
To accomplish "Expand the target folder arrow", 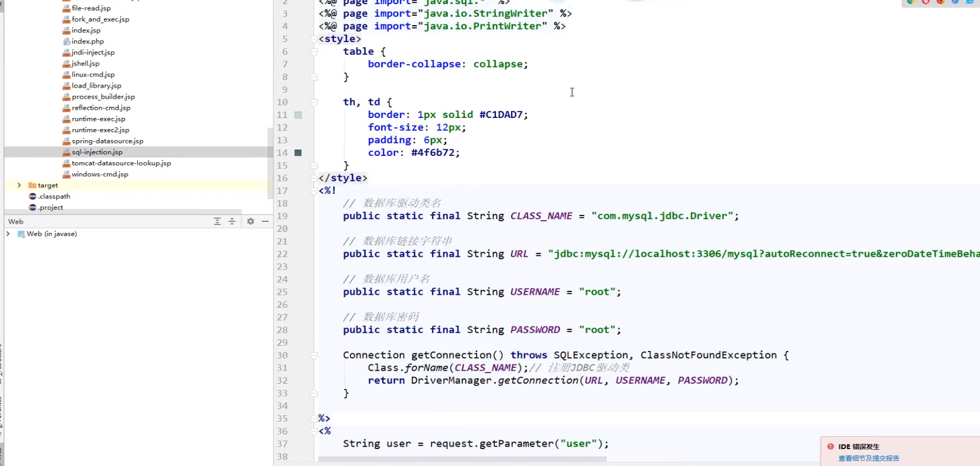I will (x=19, y=185).
